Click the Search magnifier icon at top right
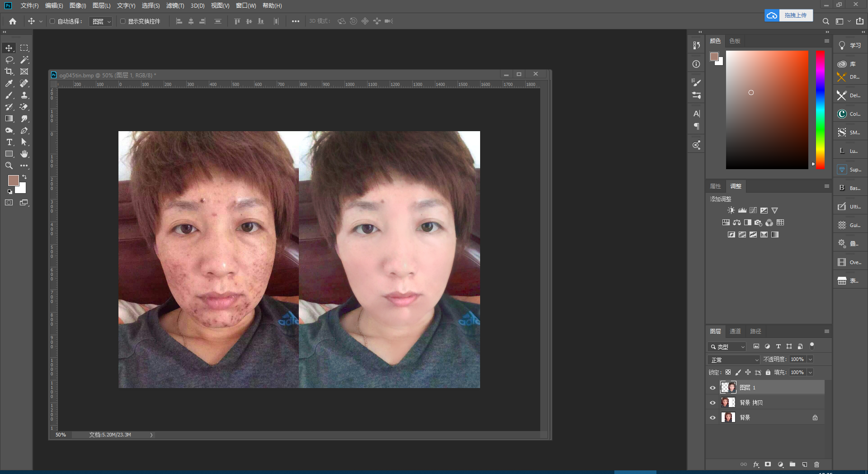868x474 pixels. pyautogui.click(x=826, y=21)
